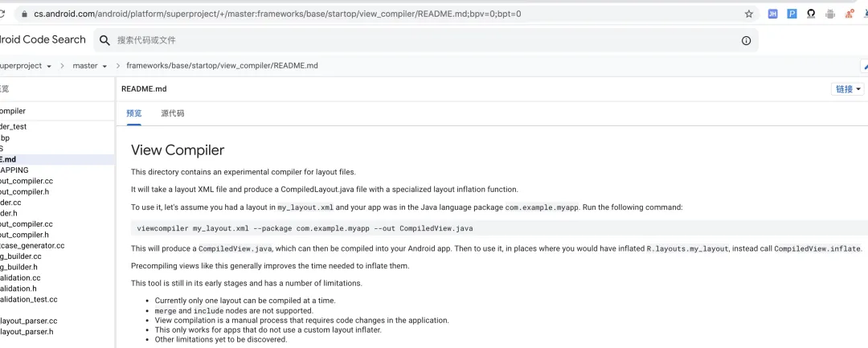Open the GitHub Octocat extension
The image size is (868, 348).
[x=811, y=14]
